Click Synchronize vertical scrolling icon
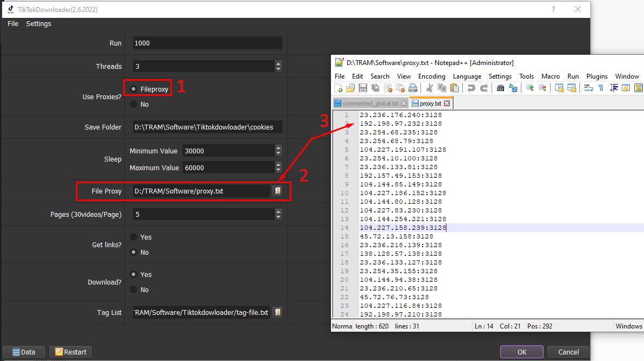 (x=559, y=88)
